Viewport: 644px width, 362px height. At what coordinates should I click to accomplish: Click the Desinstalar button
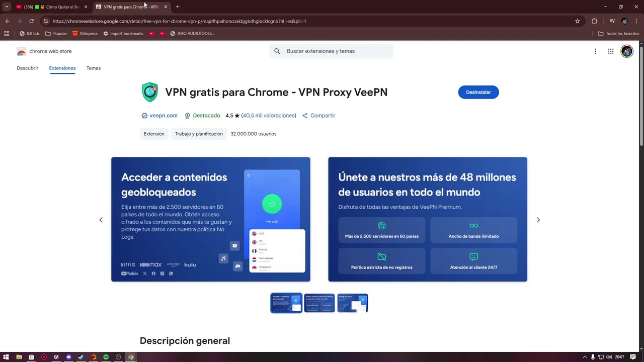[x=478, y=92]
